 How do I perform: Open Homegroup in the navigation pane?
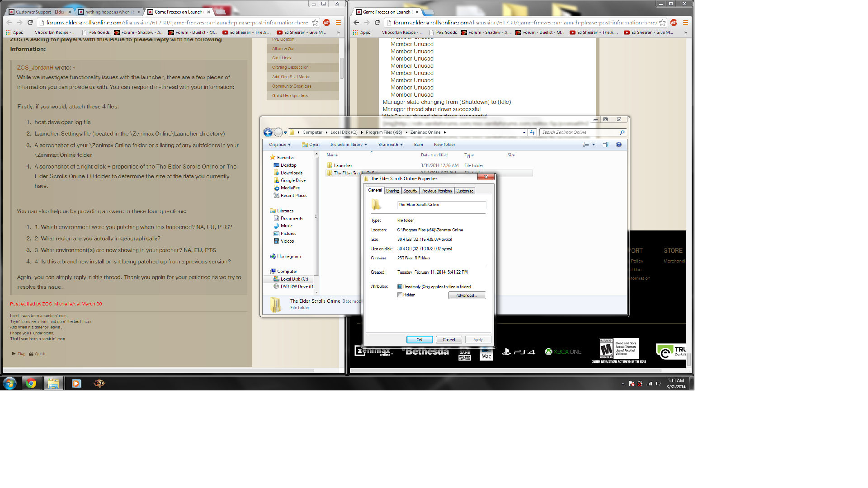tap(285, 256)
